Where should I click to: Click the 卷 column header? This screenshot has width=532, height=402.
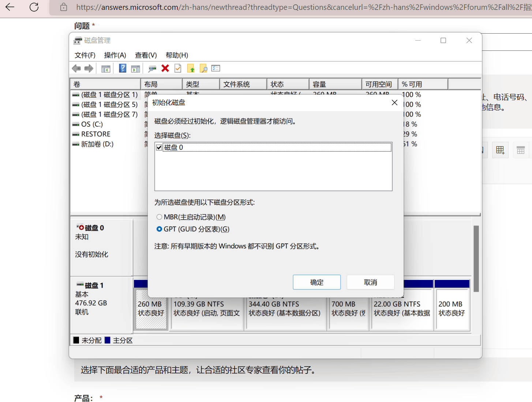[x=105, y=84]
